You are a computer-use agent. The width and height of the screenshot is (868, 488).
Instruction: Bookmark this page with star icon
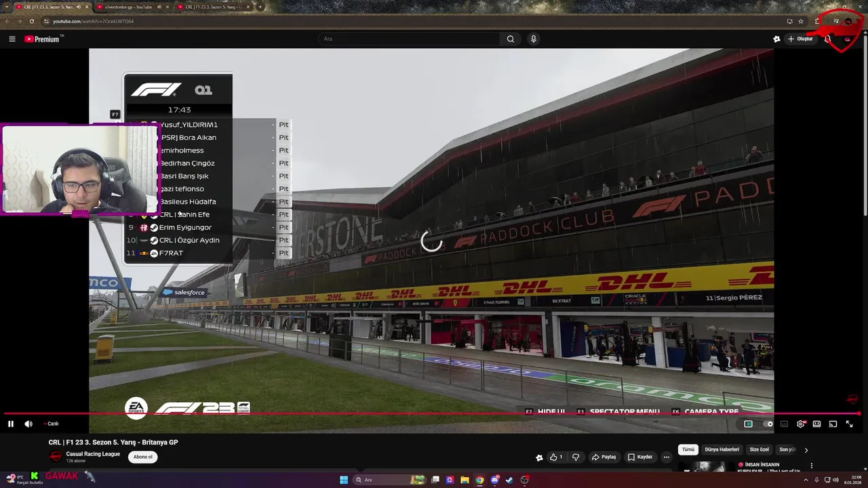(x=801, y=21)
